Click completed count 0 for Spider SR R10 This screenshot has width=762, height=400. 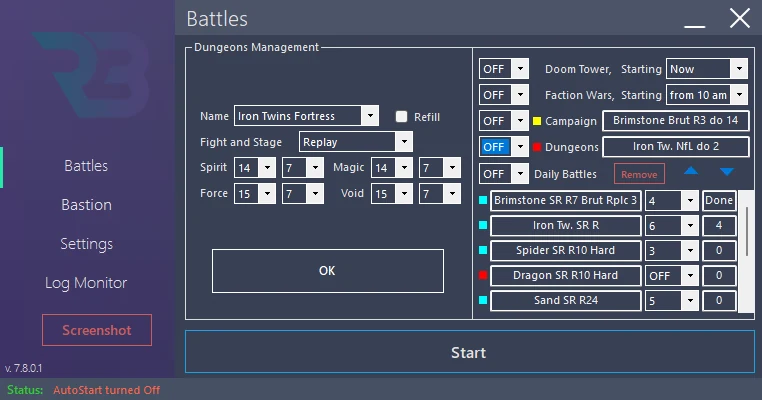pyautogui.click(x=719, y=250)
